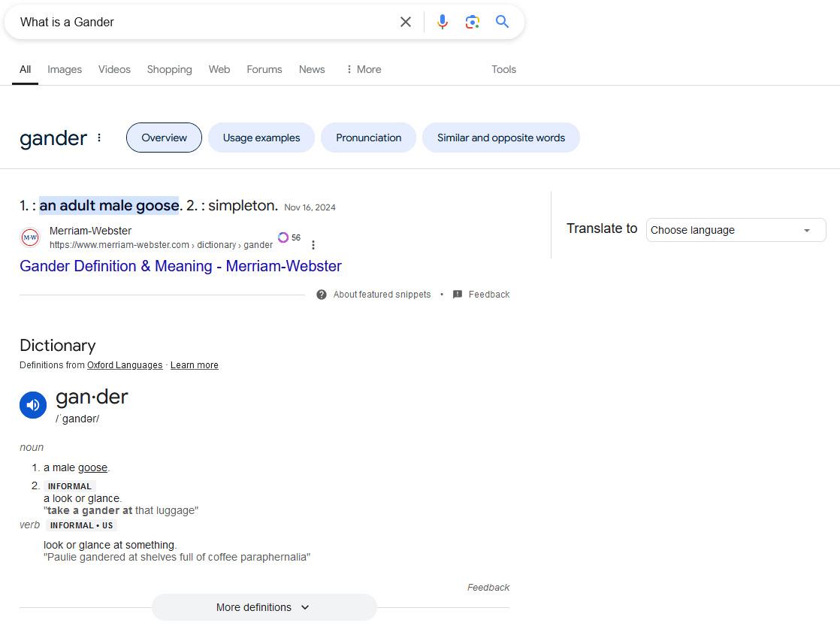
Task: Open the three-dot options for Merriam-Webster result
Action: point(313,245)
